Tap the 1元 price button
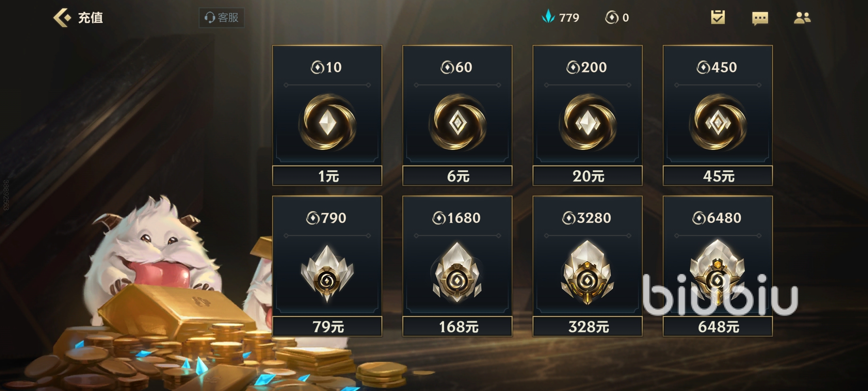Viewport: 868px width, 391px height. 327,176
